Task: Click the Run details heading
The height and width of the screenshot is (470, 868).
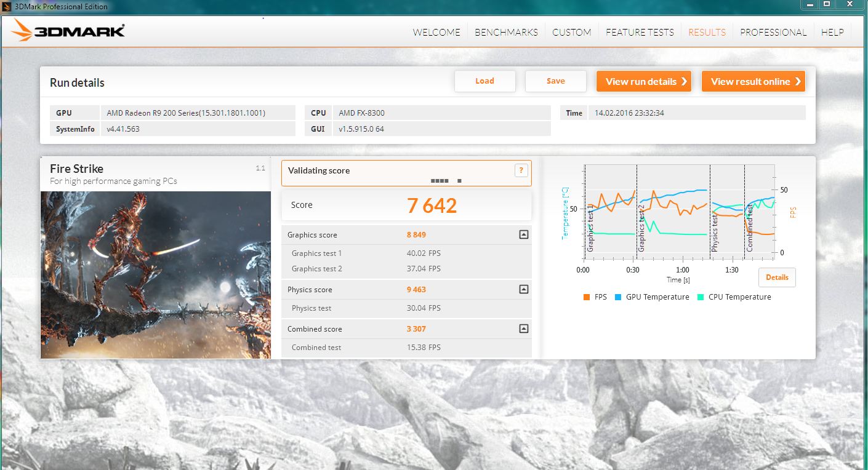Action: point(77,83)
